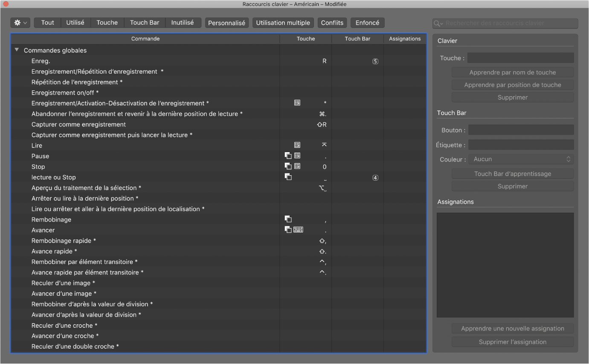The height and width of the screenshot is (364, 589).
Task: Click the Touch Bar 5 icon for Enreg.
Action: [375, 61]
